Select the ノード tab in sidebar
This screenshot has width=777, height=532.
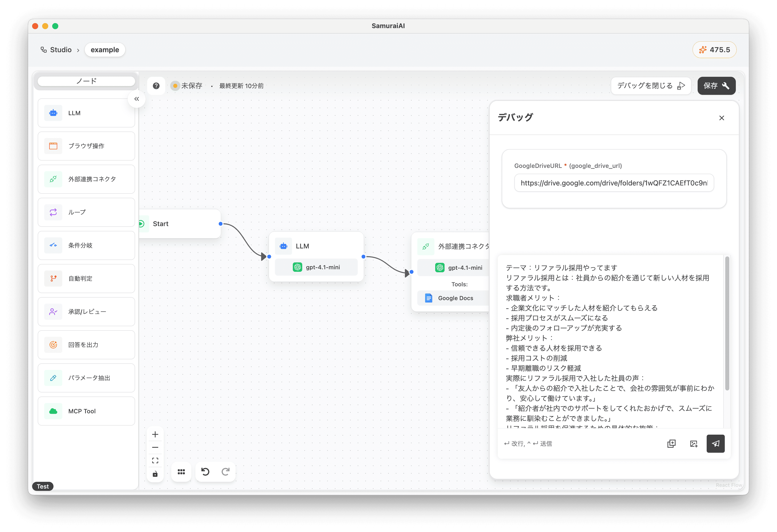pyautogui.click(x=87, y=81)
